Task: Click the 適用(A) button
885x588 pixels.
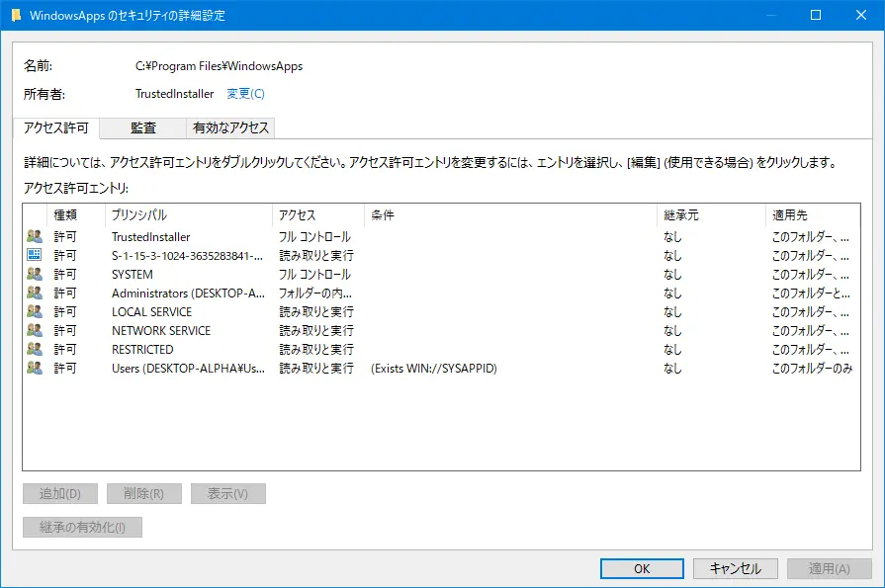Action: pyautogui.click(x=829, y=569)
